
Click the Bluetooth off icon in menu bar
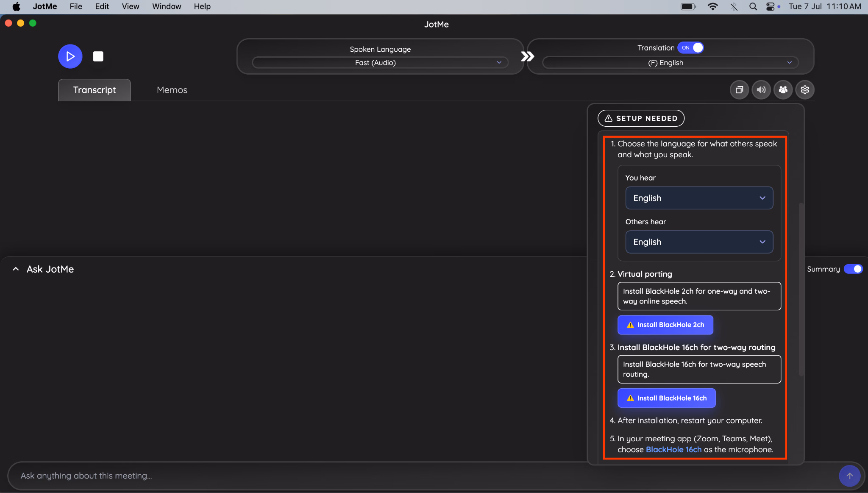[734, 6]
